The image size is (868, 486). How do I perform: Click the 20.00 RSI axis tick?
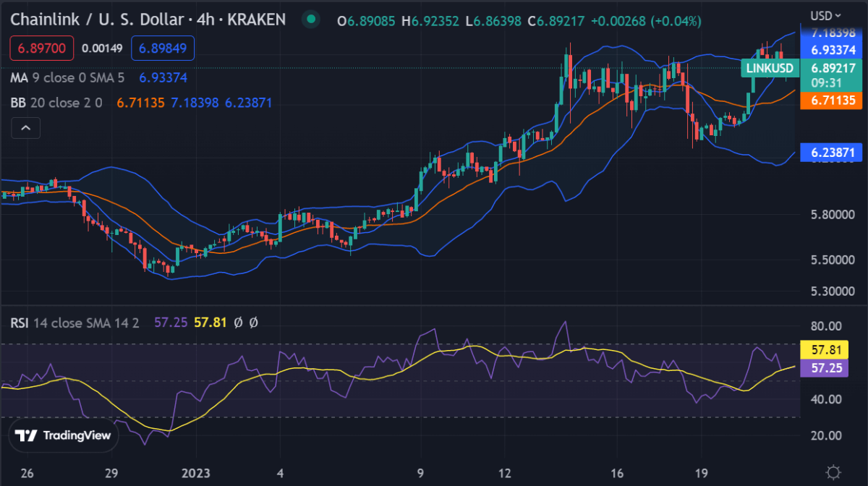825,435
